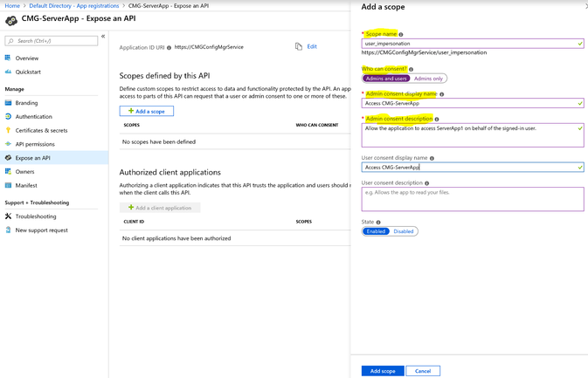The height and width of the screenshot is (378, 588).
Task: Click Admin consent display name field
Action: pyautogui.click(x=473, y=103)
